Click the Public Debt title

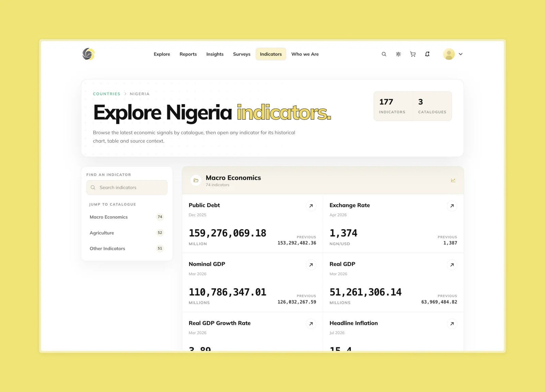[204, 205]
